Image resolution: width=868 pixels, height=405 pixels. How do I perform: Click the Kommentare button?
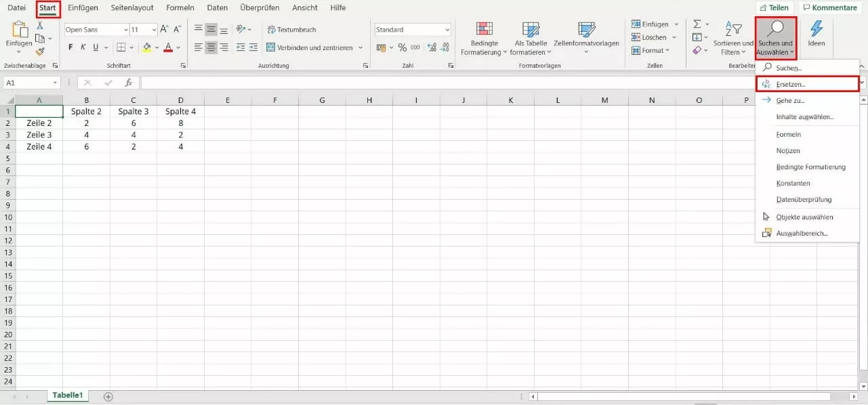830,7
